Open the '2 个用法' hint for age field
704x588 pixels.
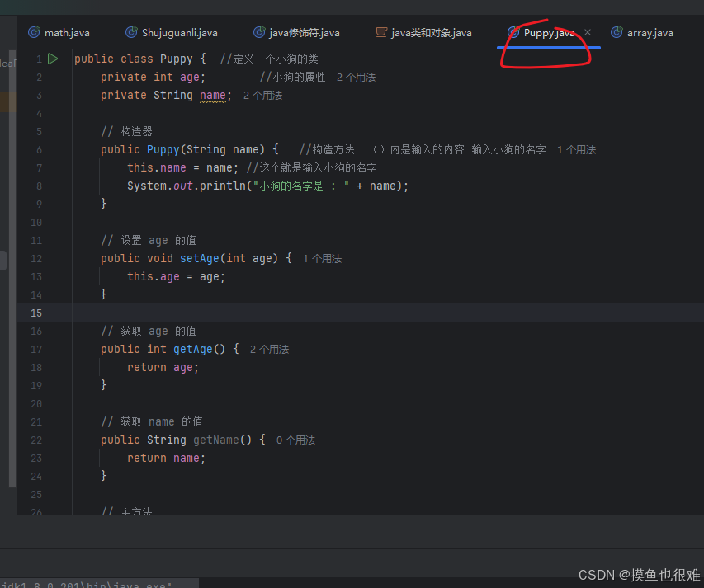click(356, 78)
